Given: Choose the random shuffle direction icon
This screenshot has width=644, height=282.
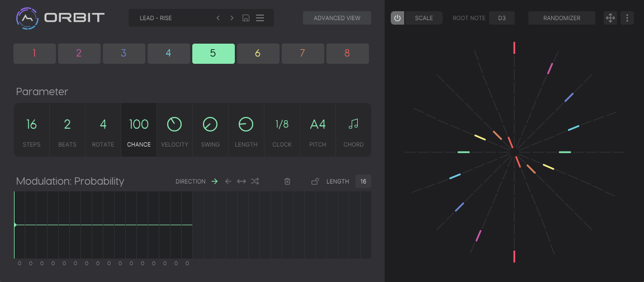Looking at the screenshot, I should pos(255,181).
